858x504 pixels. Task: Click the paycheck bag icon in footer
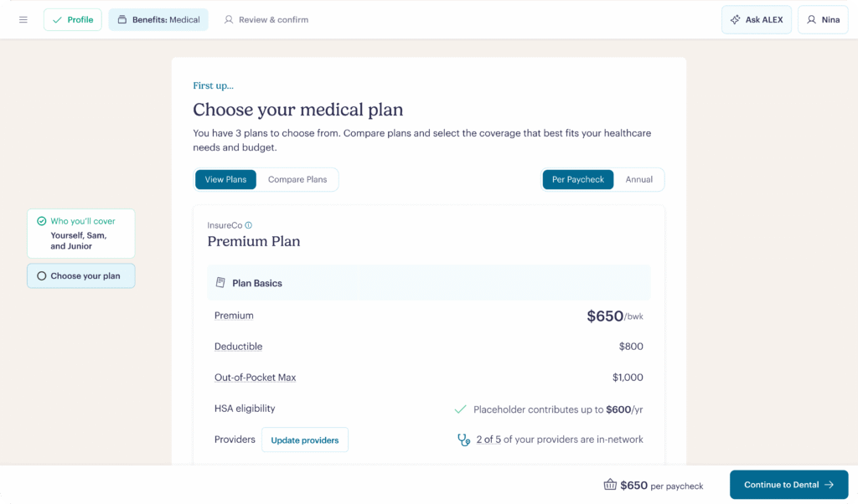pyautogui.click(x=610, y=484)
